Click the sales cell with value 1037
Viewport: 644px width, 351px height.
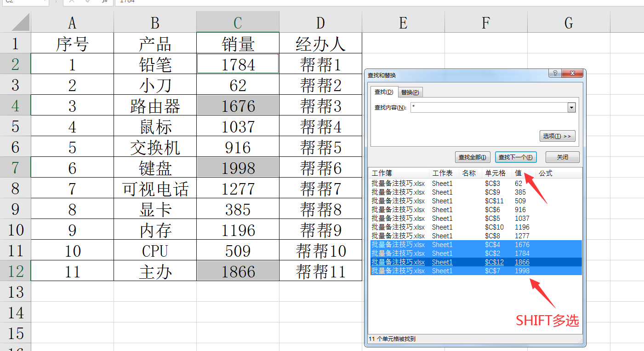pos(238,126)
